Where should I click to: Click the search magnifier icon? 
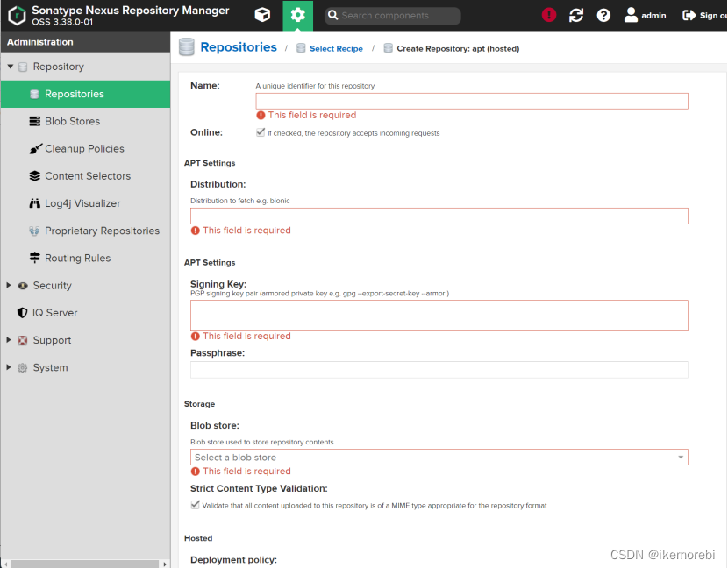click(333, 15)
